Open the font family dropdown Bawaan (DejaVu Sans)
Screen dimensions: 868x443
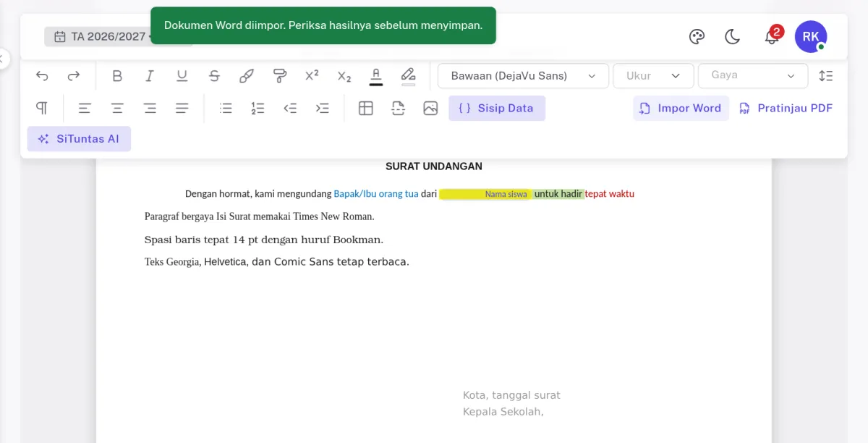(524, 76)
